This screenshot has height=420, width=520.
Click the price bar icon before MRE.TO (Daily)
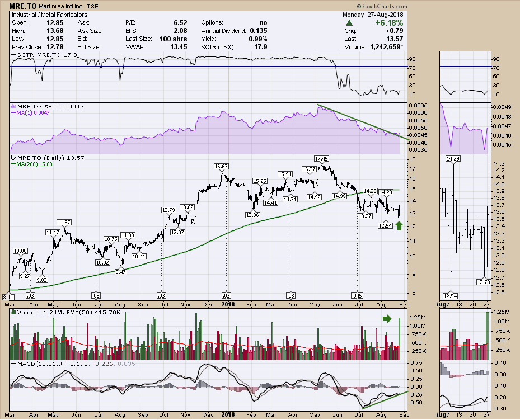(x=13, y=158)
